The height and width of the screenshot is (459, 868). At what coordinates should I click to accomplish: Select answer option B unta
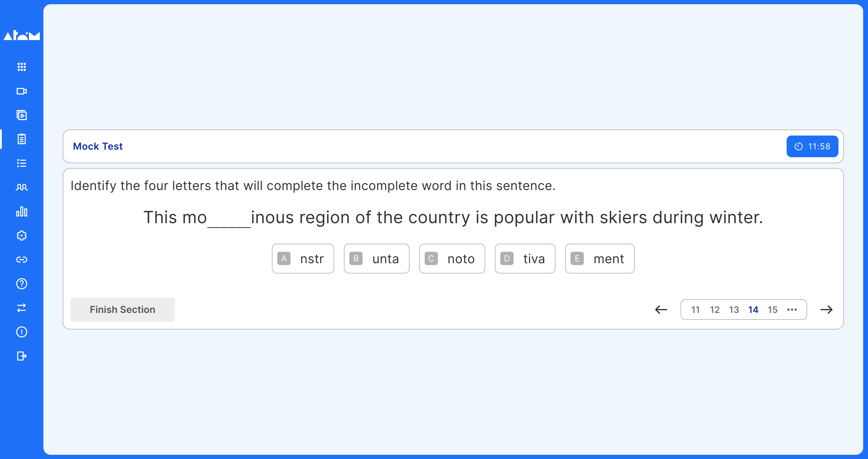coord(376,259)
